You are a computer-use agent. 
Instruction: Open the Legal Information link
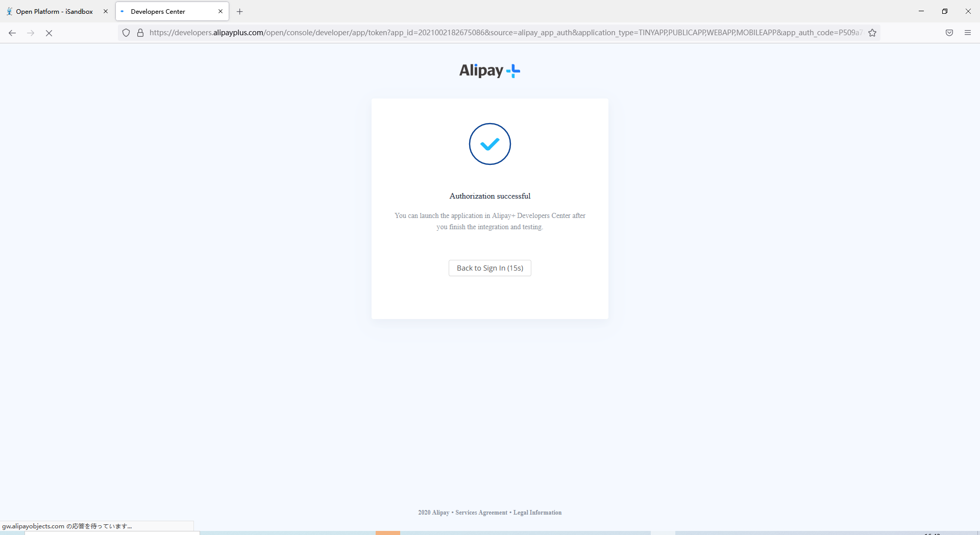coord(537,513)
